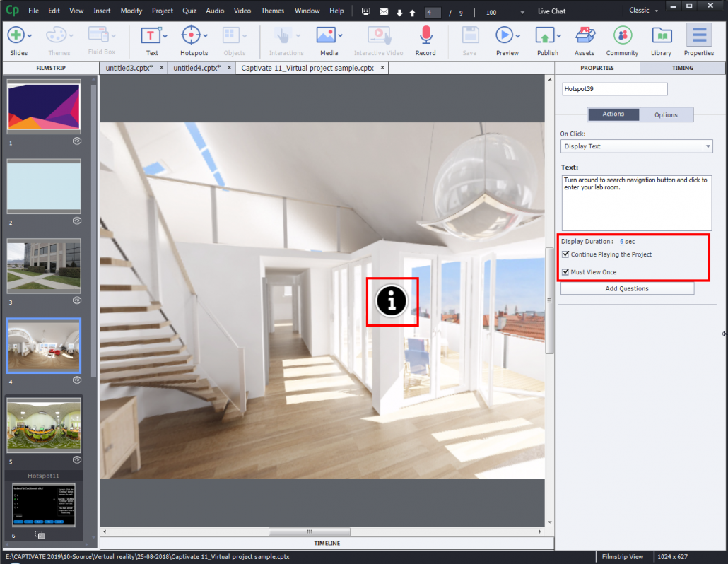Open the Media tool
Screen dimensions: 728x564
327,35
